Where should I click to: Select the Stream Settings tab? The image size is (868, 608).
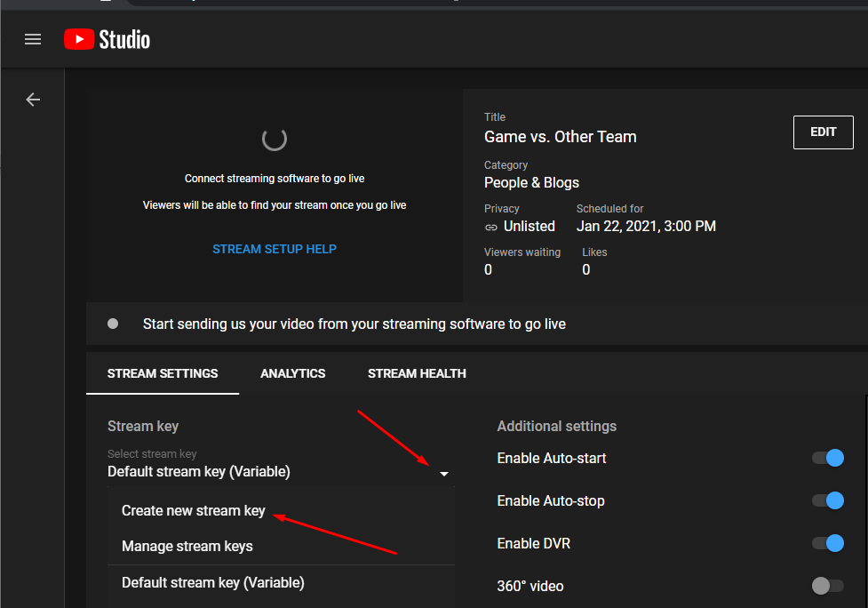[163, 373]
